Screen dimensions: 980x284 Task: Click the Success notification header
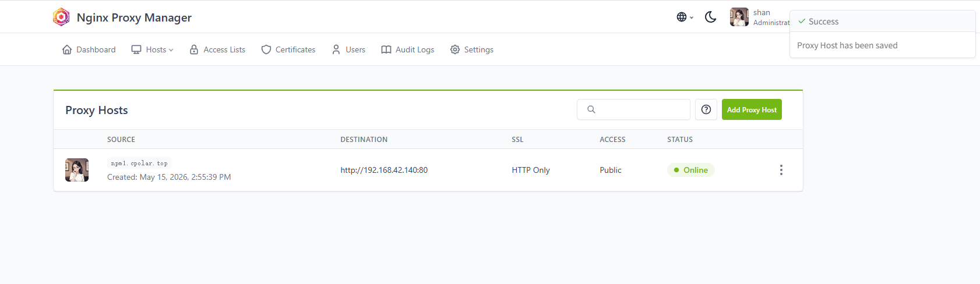pos(883,22)
